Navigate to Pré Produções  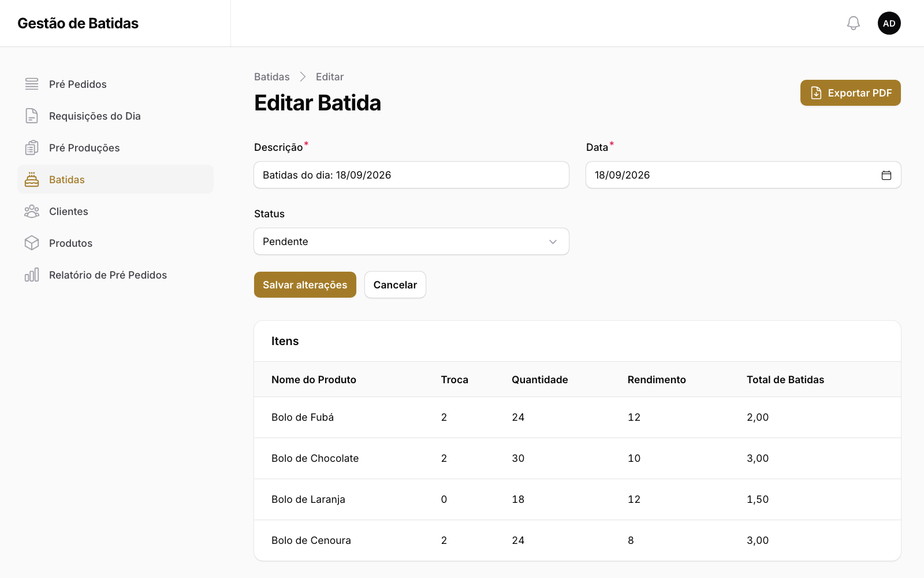(x=115, y=147)
